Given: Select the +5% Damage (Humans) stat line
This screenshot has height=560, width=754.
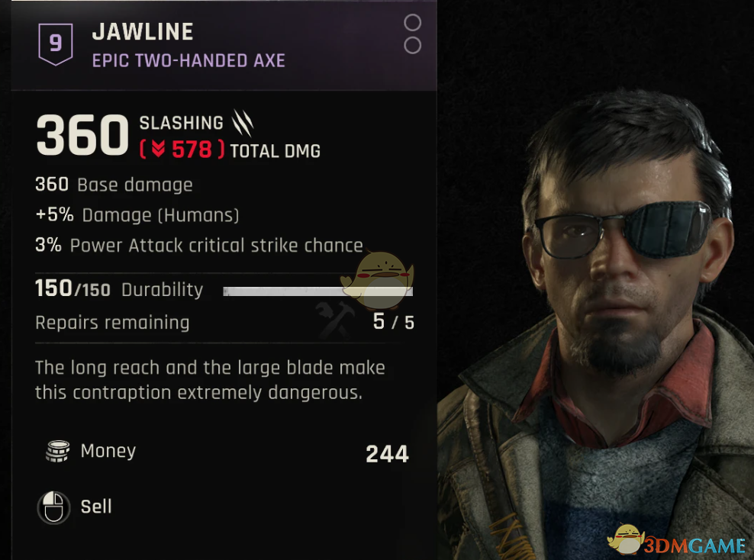Looking at the screenshot, I should click(137, 215).
